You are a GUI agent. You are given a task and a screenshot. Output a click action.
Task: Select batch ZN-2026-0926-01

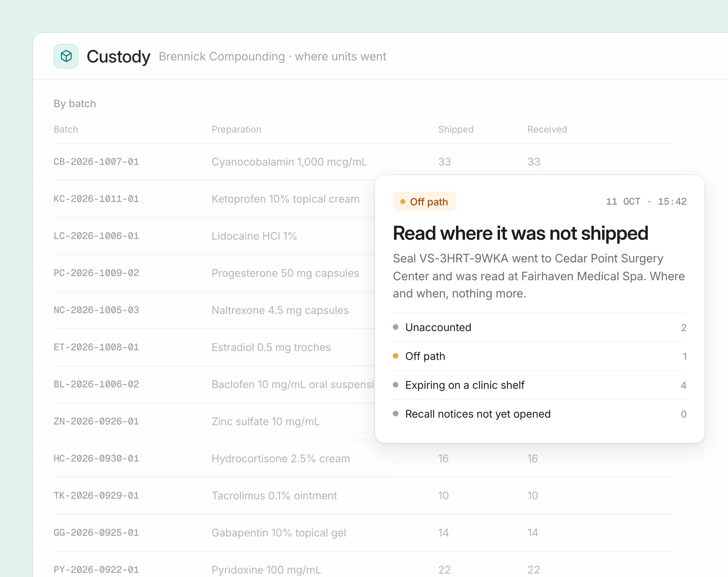click(x=96, y=421)
